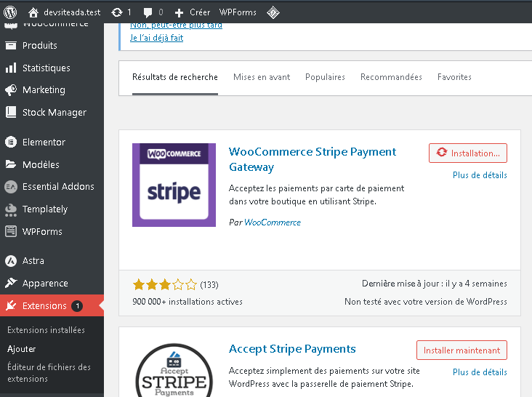532x397 pixels.
Task: Click the WooCommerce author link
Action: [x=273, y=222]
